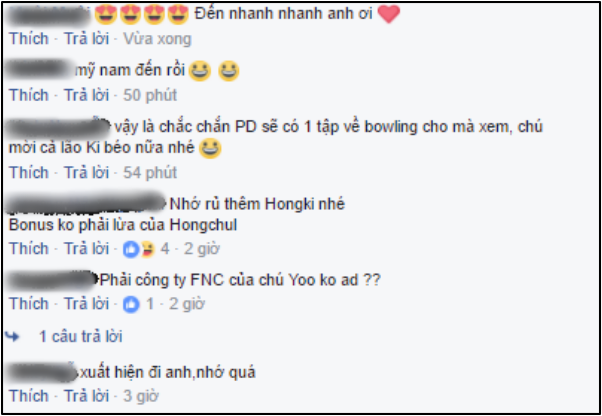Viewport: 602px width, 416px height.
Task: Click 'Trả lời' under the Hongki comment
Action: point(86,249)
